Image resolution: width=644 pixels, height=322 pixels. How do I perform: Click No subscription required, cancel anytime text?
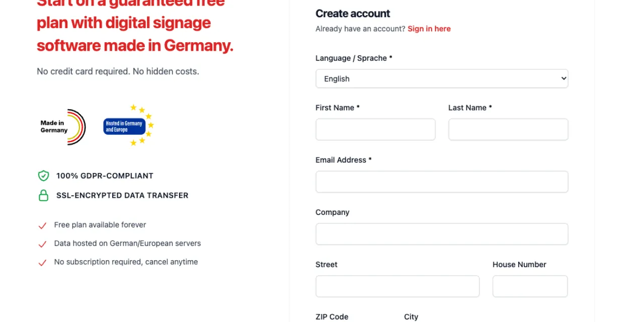126,262
